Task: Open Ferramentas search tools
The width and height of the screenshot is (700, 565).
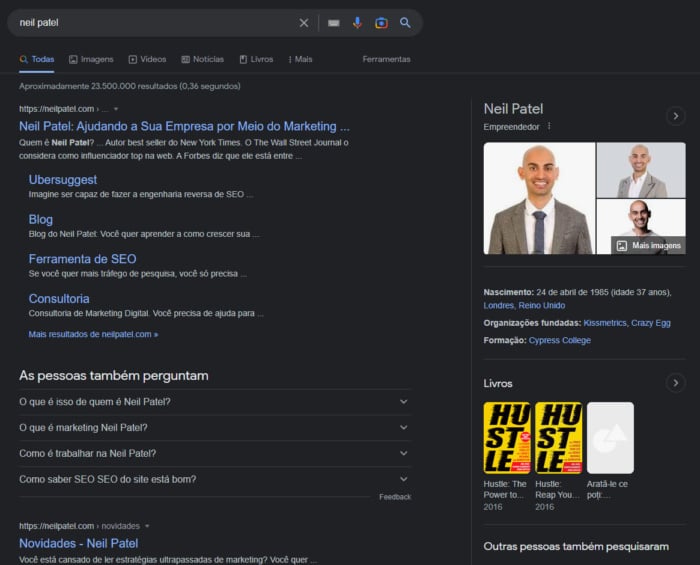Action: (386, 59)
